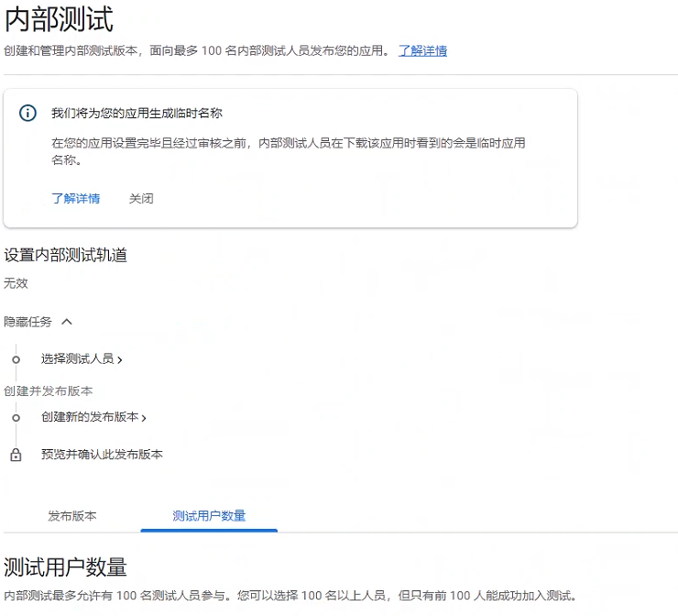
Task: Click the lock icon by 预览并确认此发布版本
Action: [16, 455]
